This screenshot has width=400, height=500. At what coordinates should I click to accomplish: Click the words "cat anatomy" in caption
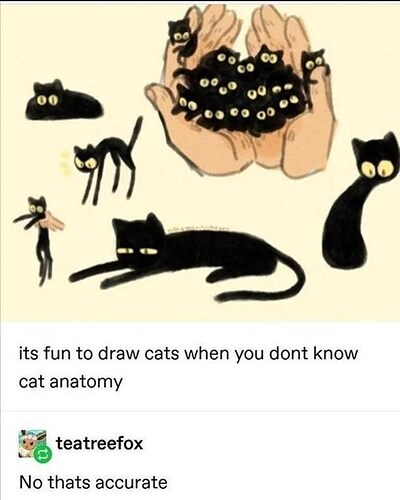[71, 382]
